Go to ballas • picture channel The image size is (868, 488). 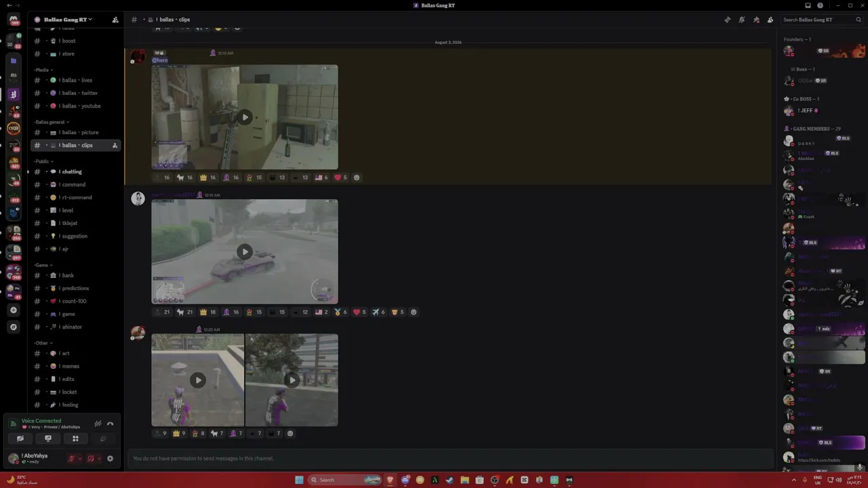[76, 132]
